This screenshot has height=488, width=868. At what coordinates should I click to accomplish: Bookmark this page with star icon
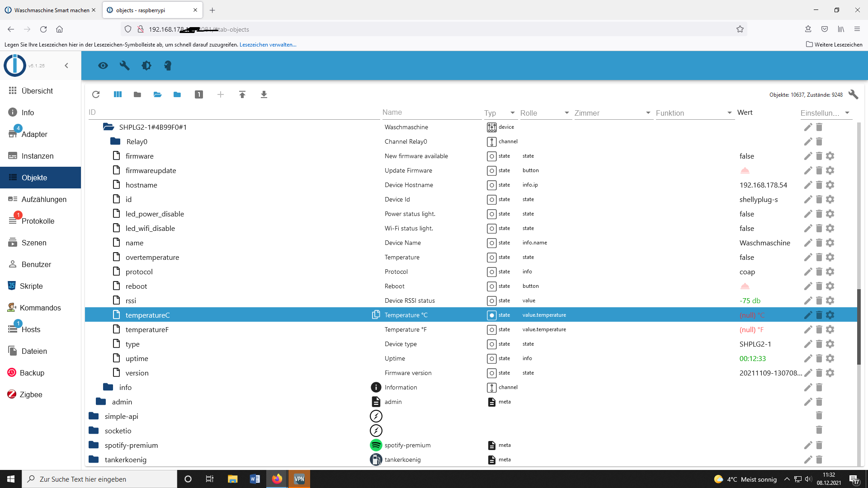740,29
